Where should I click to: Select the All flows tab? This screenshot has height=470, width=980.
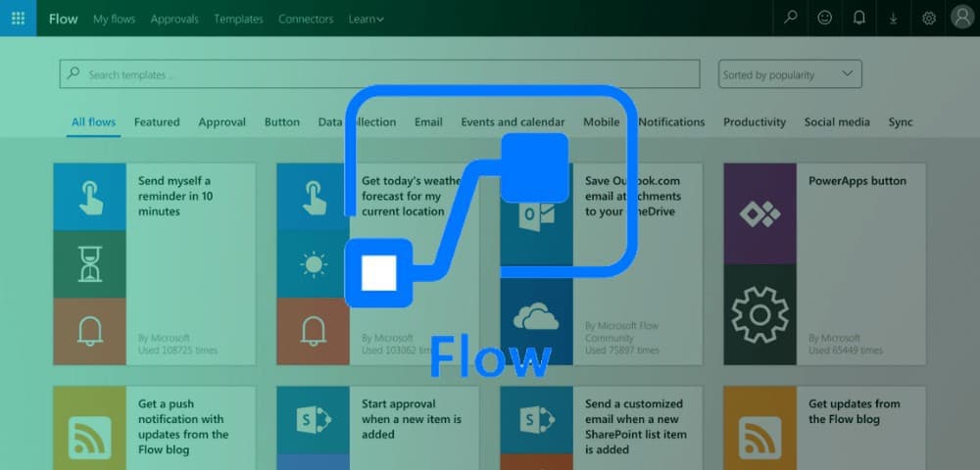(93, 121)
